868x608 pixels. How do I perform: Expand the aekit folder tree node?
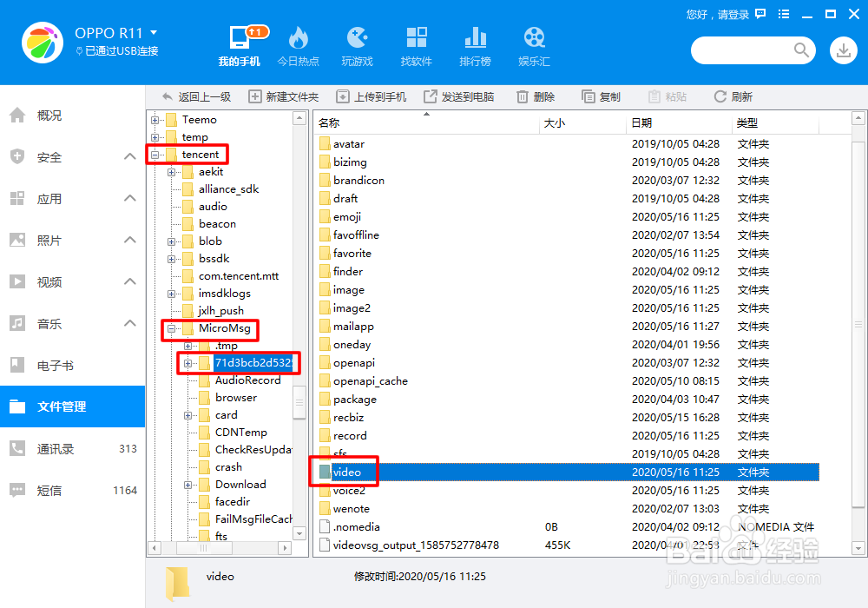[x=172, y=172]
